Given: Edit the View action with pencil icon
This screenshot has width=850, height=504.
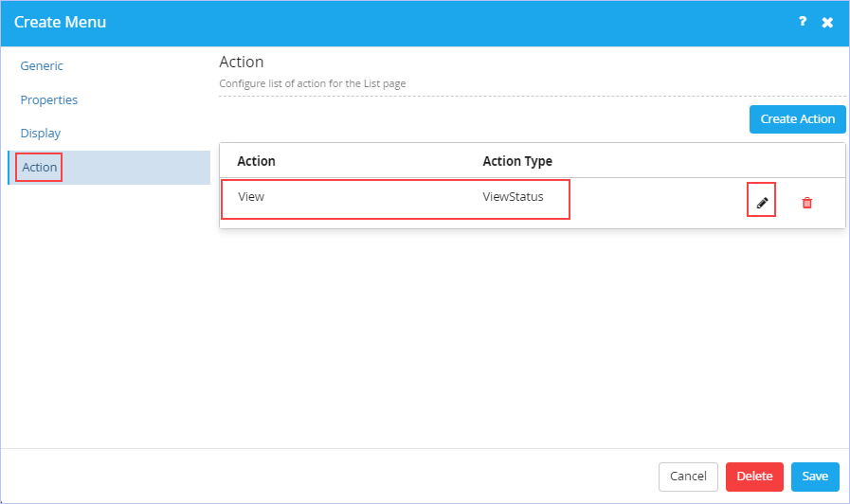Looking at the screenshot, I should pos(762,203).
